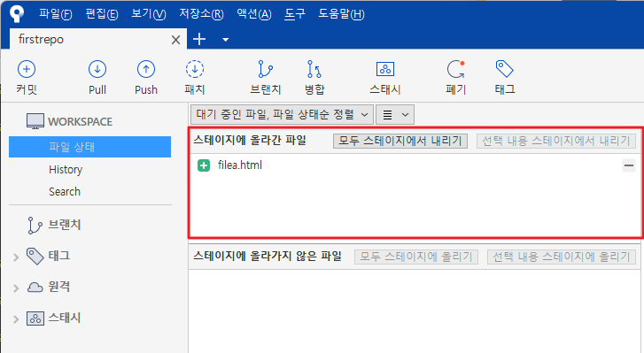Click the 스테이지에 올라간 파일 header
Image resolution: width=644 pixels, height=353 pixels.
click(250, 140)
